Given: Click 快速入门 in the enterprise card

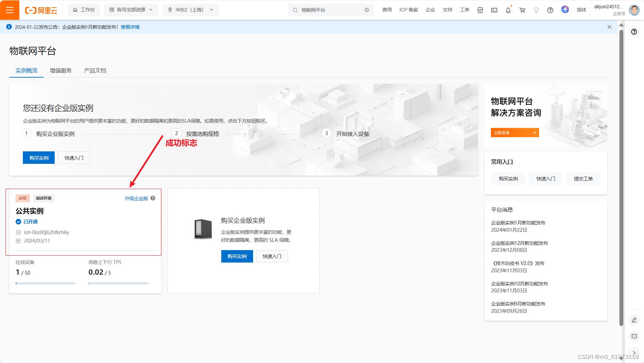Looking at the screenshot, I should point(272,256).
